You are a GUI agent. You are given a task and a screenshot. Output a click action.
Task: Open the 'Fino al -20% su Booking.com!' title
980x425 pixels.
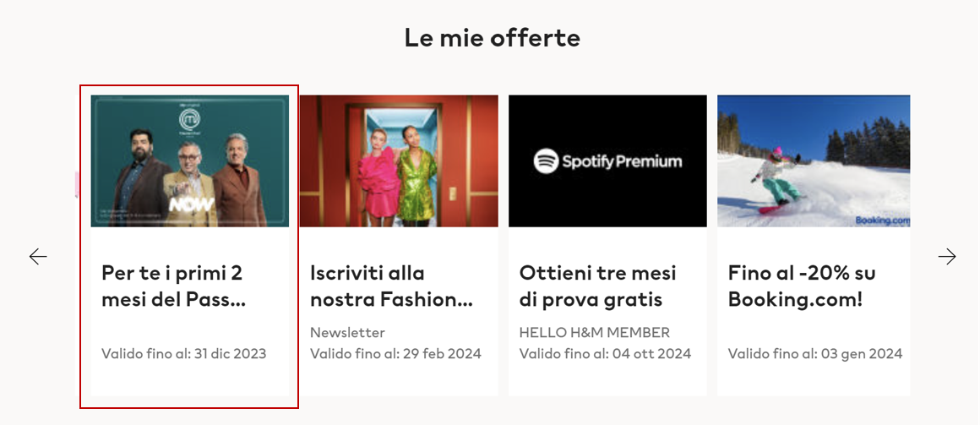coord(802,286)
